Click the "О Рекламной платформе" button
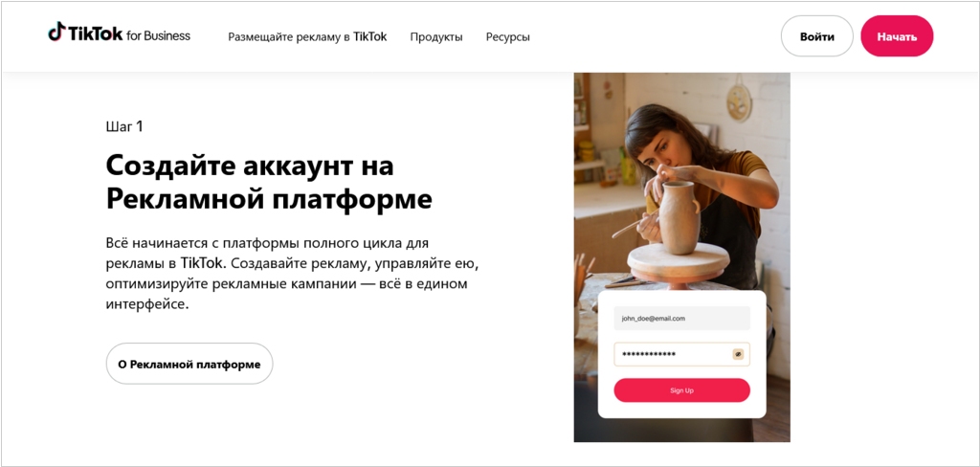The image size is (980, 467). tap(189, 364)
